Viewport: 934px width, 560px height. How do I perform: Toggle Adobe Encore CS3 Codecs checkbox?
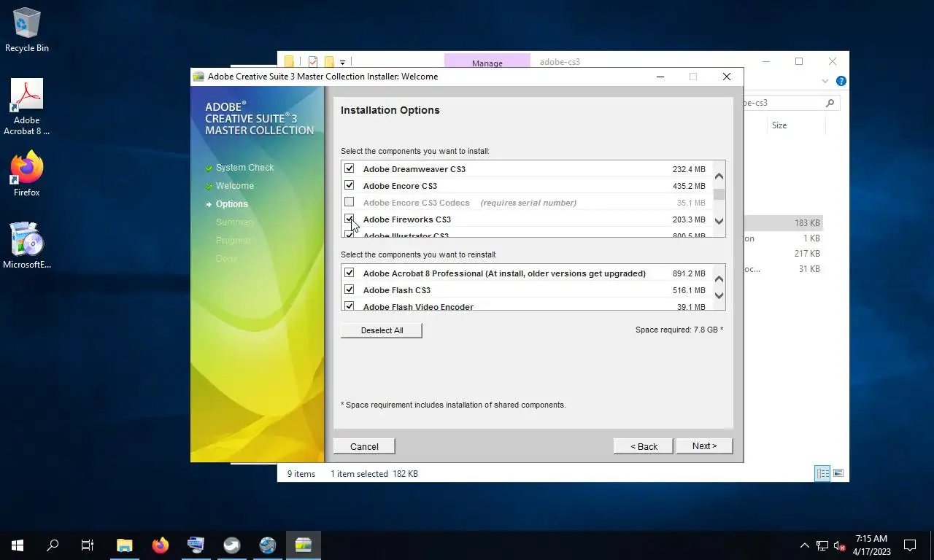point(349,202)
